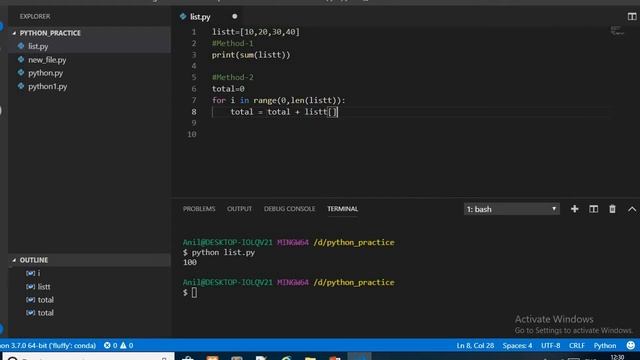The image size is (640, 360).
Task: Click the #Method-1 comment line
Action: tap(232, 43)
